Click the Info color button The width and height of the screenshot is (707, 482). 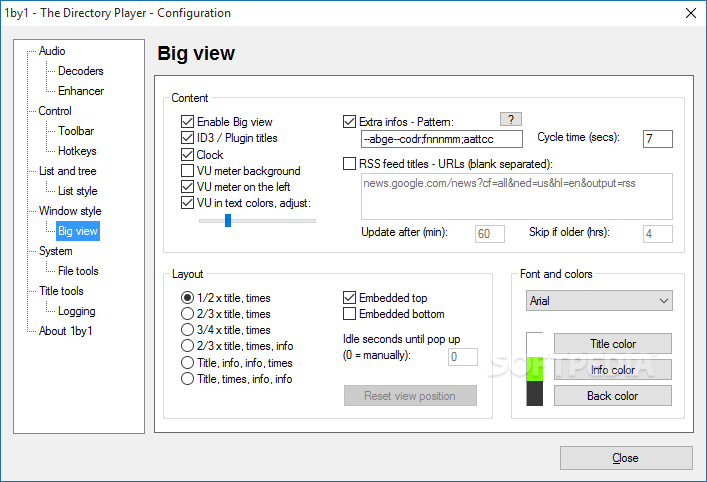tap(613, 370)
